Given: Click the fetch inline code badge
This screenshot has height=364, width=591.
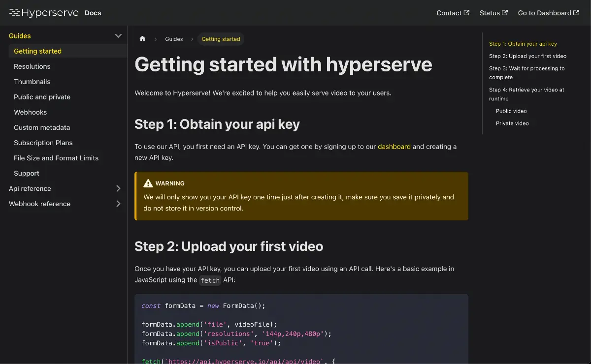Looking at the screenshot, I should [x=210, y=280].
